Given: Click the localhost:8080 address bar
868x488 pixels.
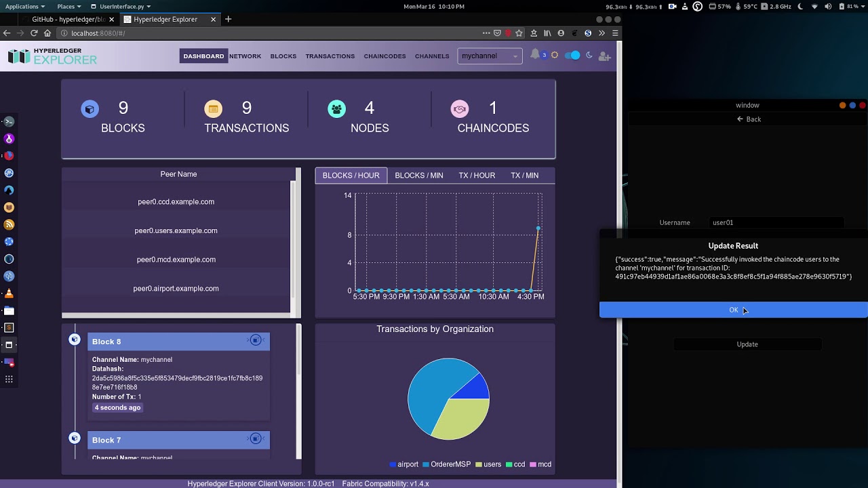Looking at the screenshot, I should pos(271,33).
